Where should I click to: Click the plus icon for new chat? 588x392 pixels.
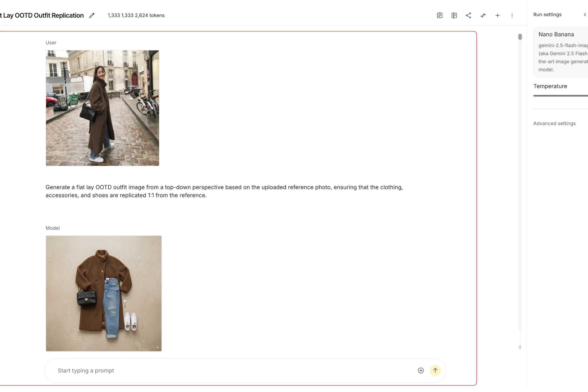(497, 15)
